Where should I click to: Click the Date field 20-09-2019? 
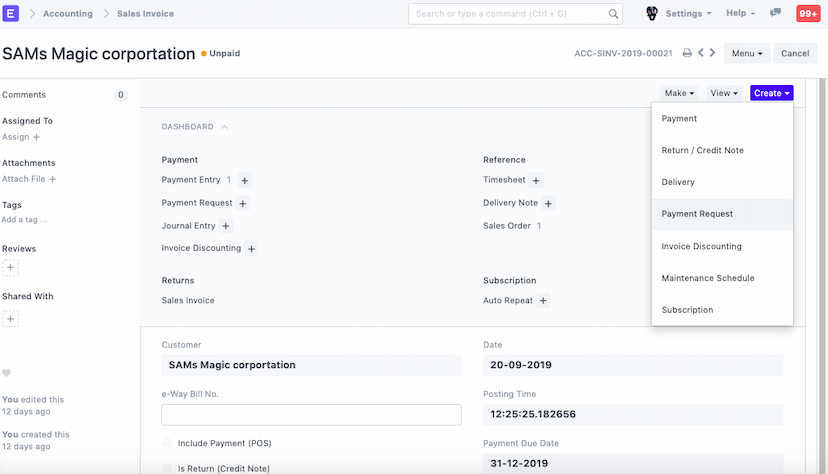pyautogui.click(x=633, y=365)
